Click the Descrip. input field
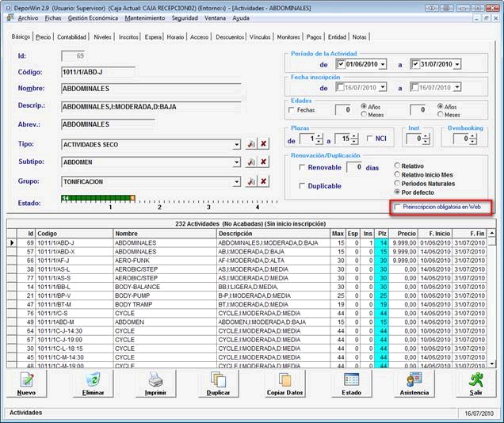Screen dimensions: 504x423 (x=151, y=107)
